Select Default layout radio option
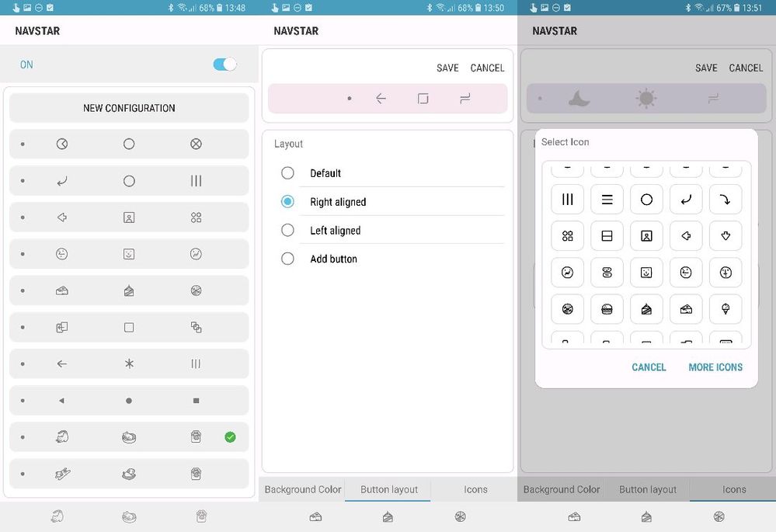 tap(287, 172)
